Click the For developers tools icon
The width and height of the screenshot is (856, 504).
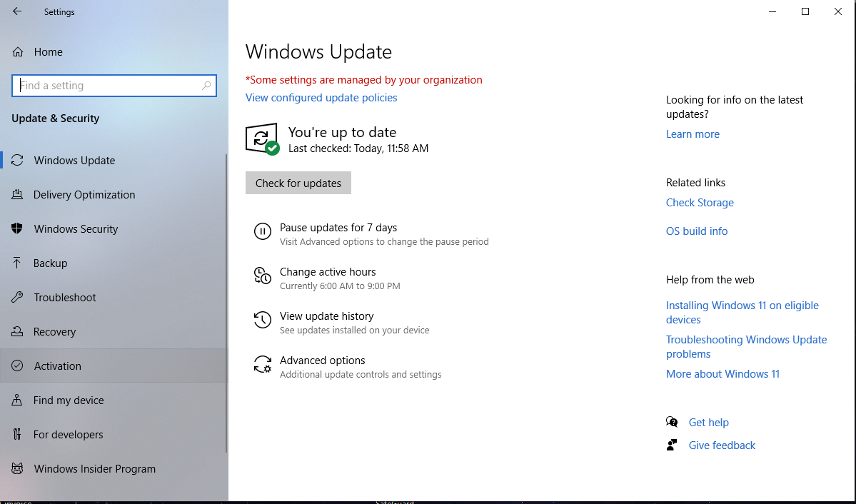pyautogui.click(x=17, y=435)
